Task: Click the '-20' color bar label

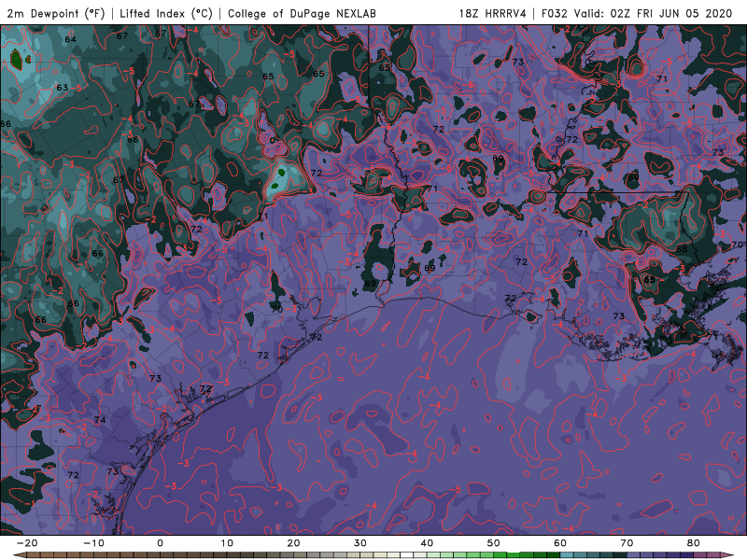Action: pyautogui.click(x=27, y=543)
